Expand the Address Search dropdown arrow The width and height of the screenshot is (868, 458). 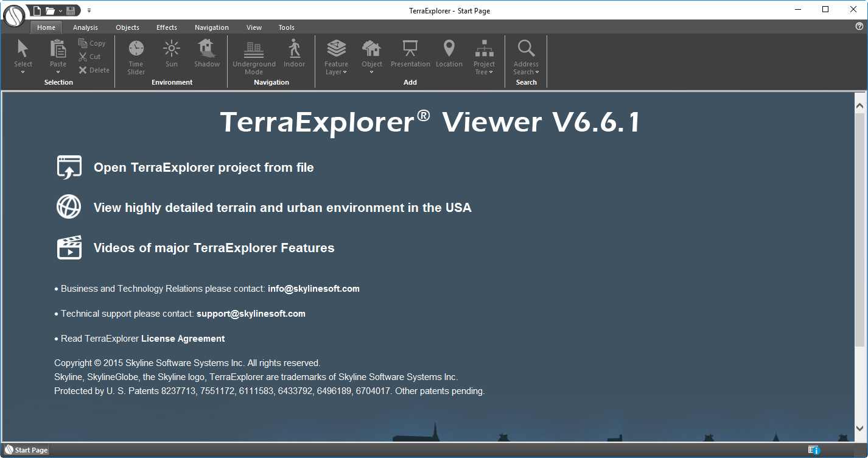[x=537, y=72]
